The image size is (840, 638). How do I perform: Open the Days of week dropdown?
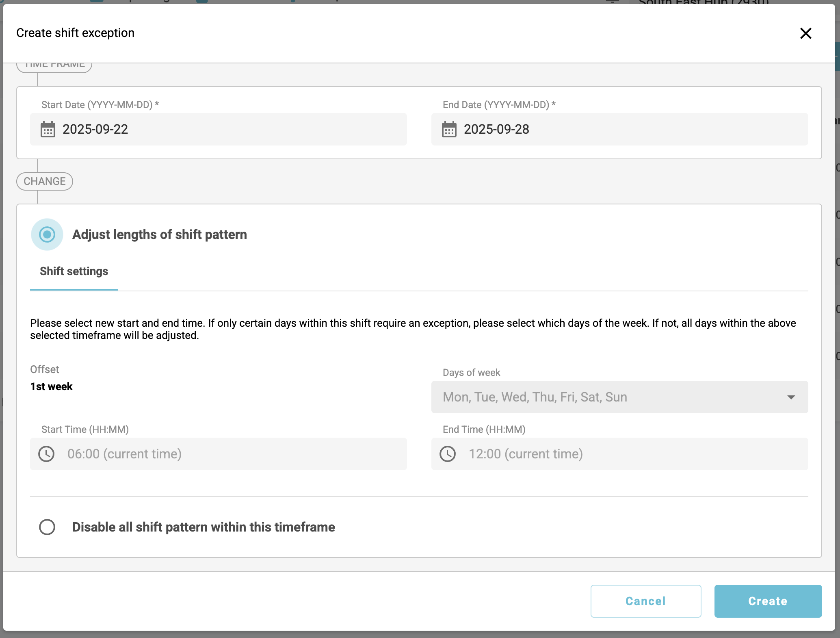click(x=609, y=397)
